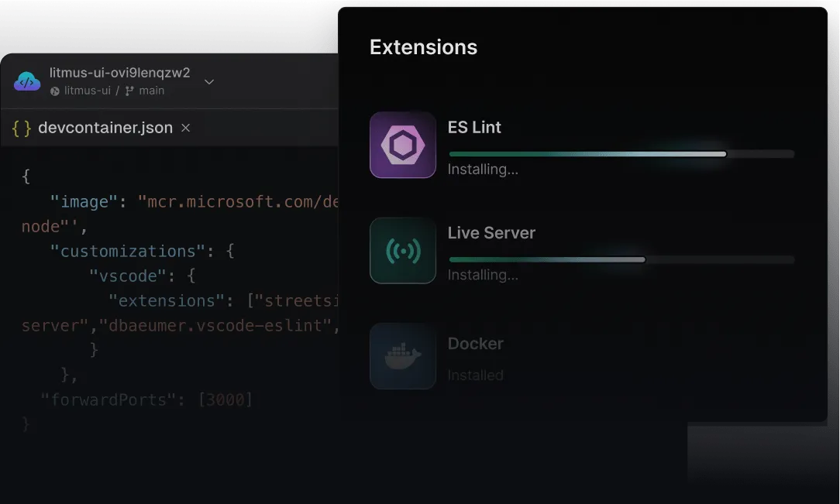Viewport: 840px width, 504px height.
Task: Select the litmus-ui repository name
Action: click(x=88, y=91)
